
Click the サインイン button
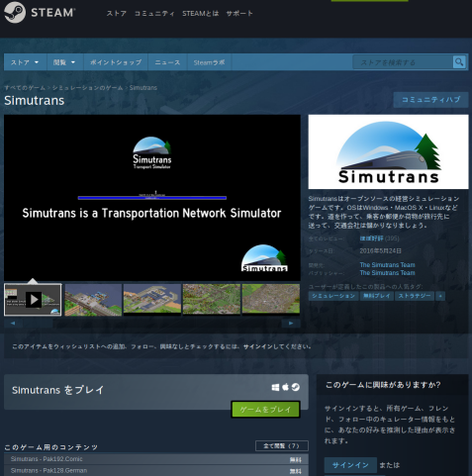(x=350, y=465)
